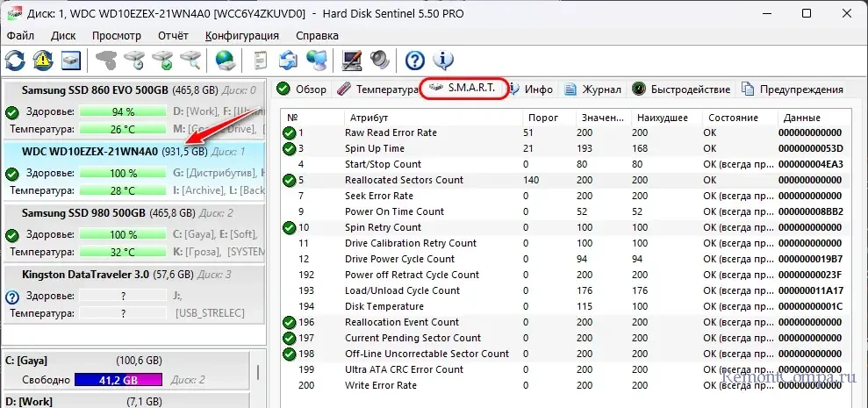Click the refresh disk information icon
Viewport: 868px width, 408px height.
16,61
